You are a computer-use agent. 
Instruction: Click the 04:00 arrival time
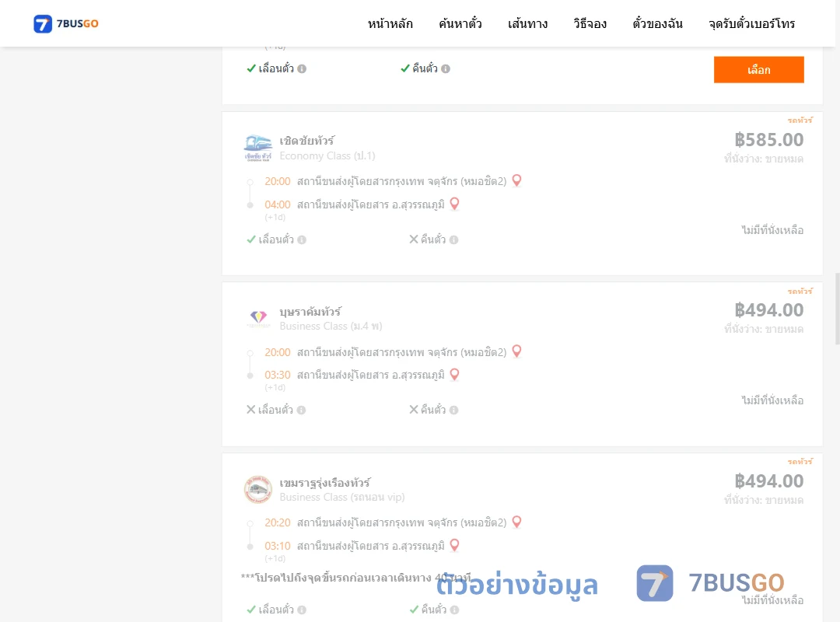[278, 204]
